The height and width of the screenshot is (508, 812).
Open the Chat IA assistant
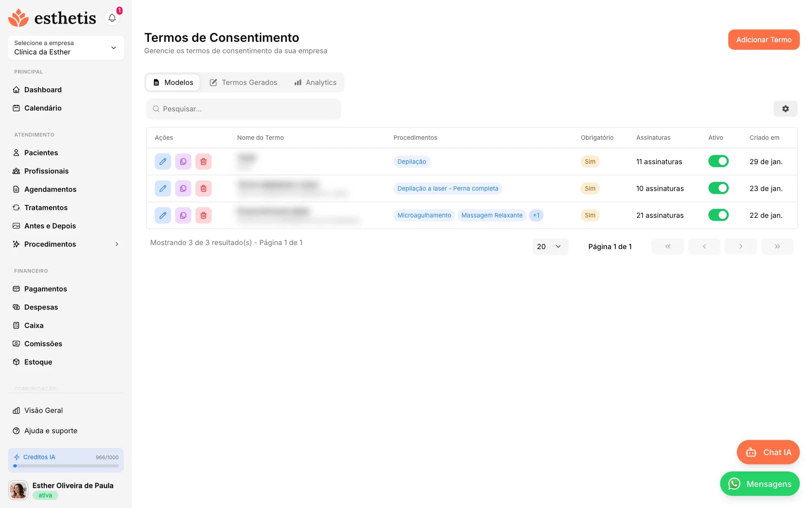[x=768, y=452]
